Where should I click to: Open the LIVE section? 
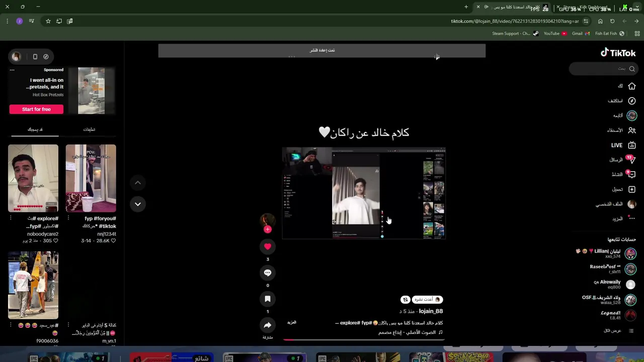point(623,145)
